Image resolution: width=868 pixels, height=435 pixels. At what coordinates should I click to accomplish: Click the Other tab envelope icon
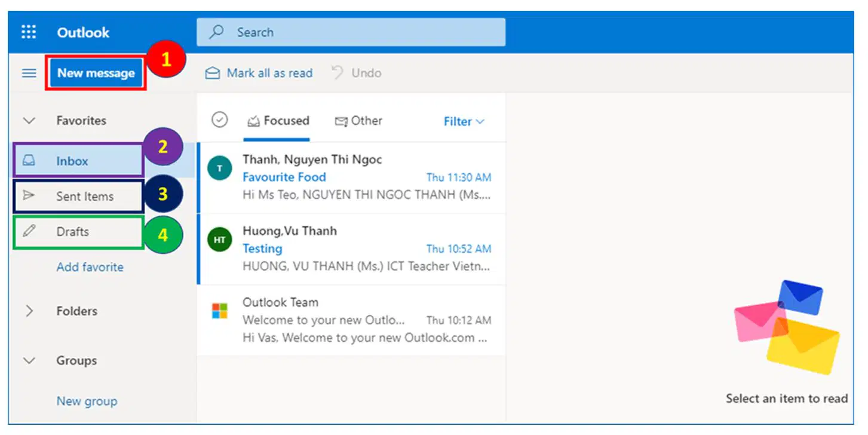pyautogui.click(x=341, y=121)
